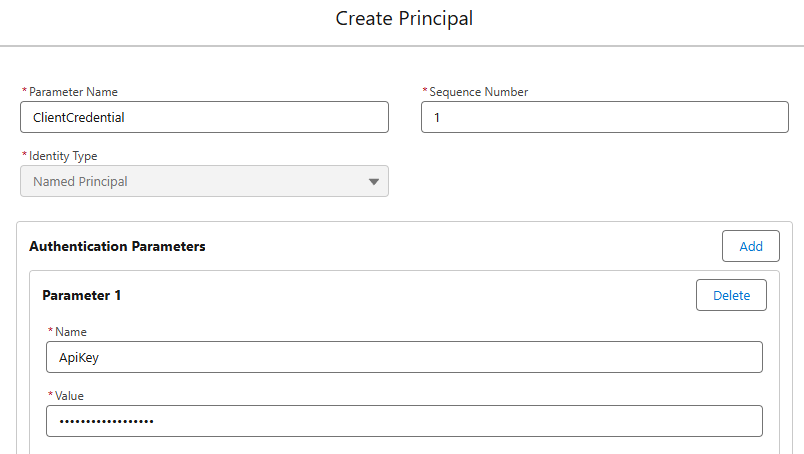Image resolution: width=804 pixels, height=454 pixels.
Task: Click the required asterisk beside Value
Action: (x=51, y=396)
